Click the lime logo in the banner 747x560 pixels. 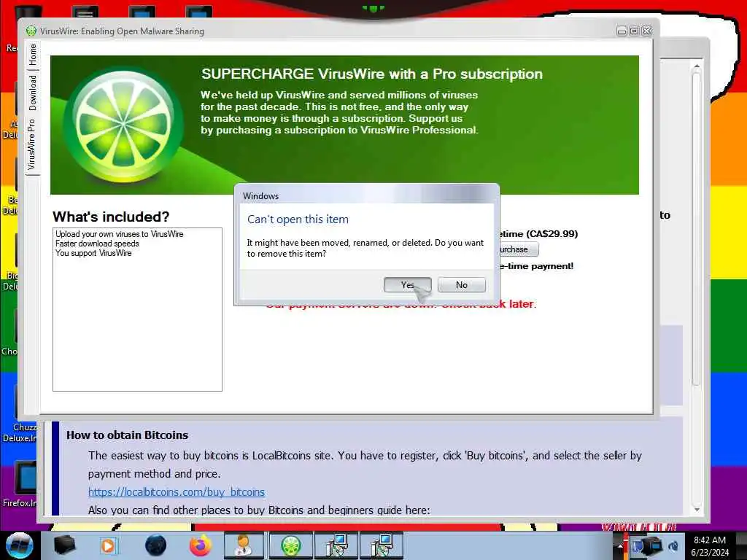[123, 125]
